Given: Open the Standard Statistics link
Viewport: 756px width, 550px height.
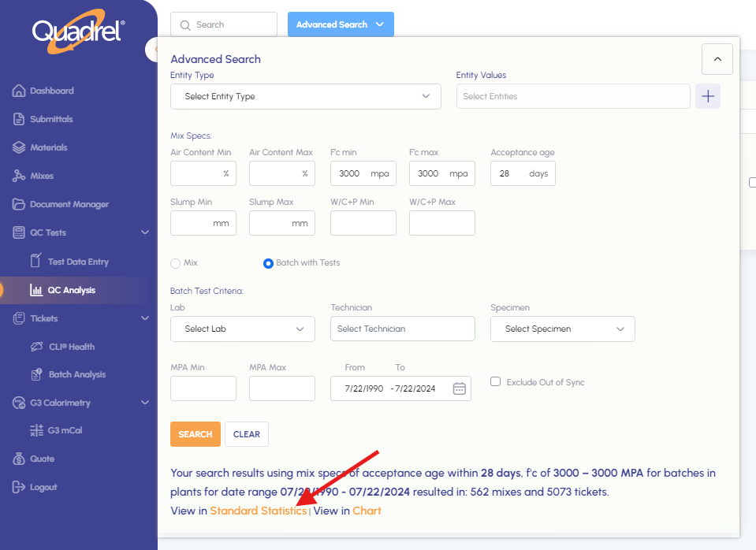Looking at the screenshot, I should click(x=258, y=511).
